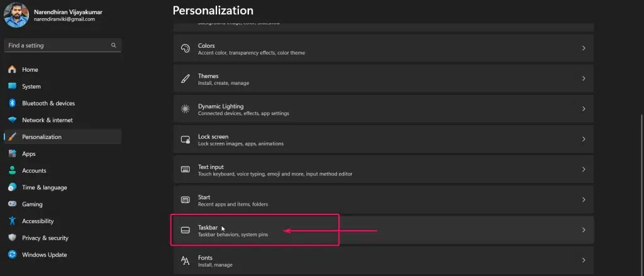Screen dimensions: 644x276
Task: Open Lock screen via its chevron
Action: [584, 139]
